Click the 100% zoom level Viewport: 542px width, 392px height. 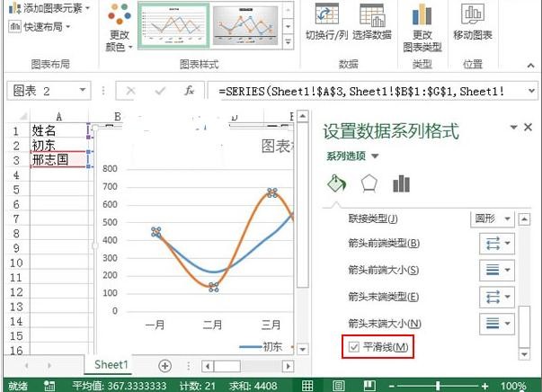click(513, 386)
